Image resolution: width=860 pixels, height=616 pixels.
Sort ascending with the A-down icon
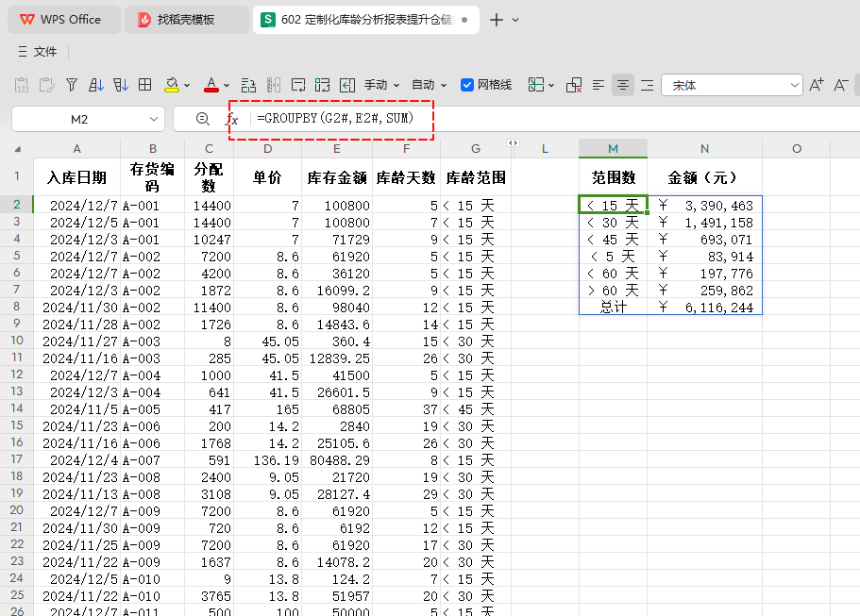click(x=96, y=85)
